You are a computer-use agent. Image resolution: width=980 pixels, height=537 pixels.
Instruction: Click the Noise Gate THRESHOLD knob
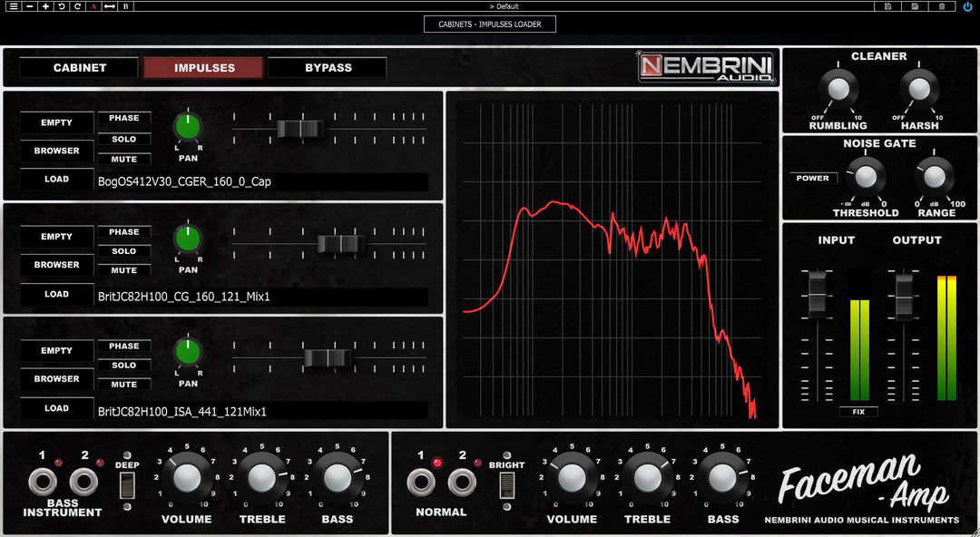click(866, 177)
